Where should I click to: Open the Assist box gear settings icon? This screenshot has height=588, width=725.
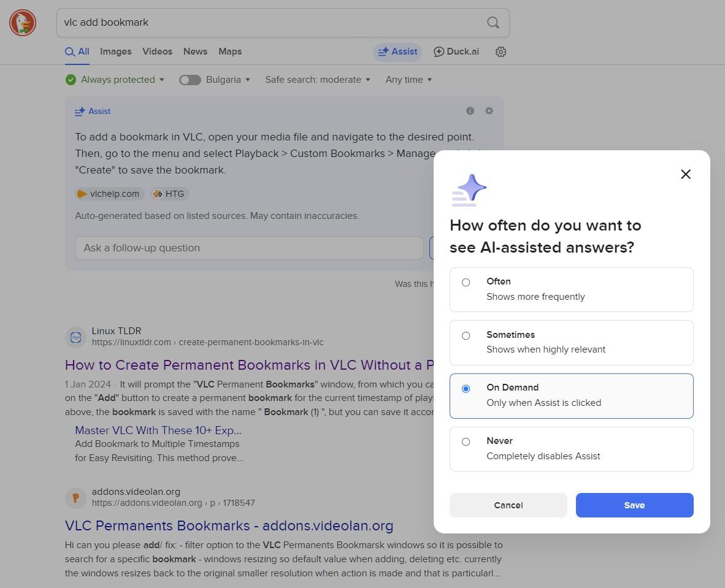tap(489, 110)
